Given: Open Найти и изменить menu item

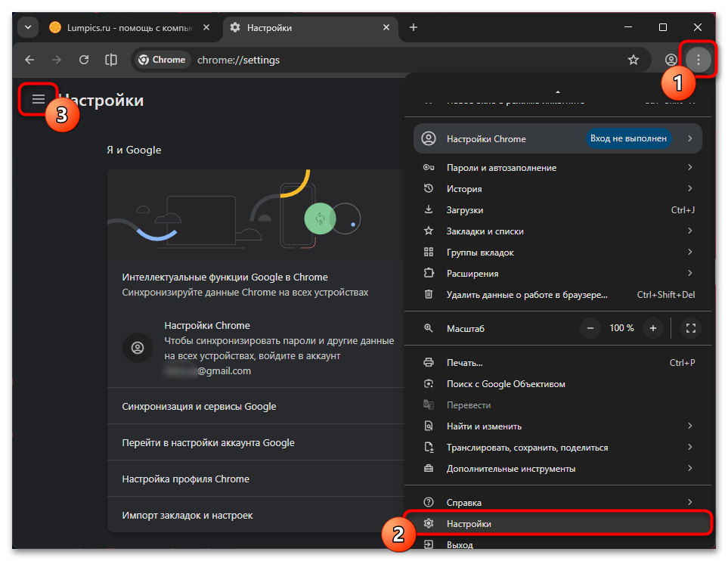Looking at the screenshot, I should click(557, 426).
